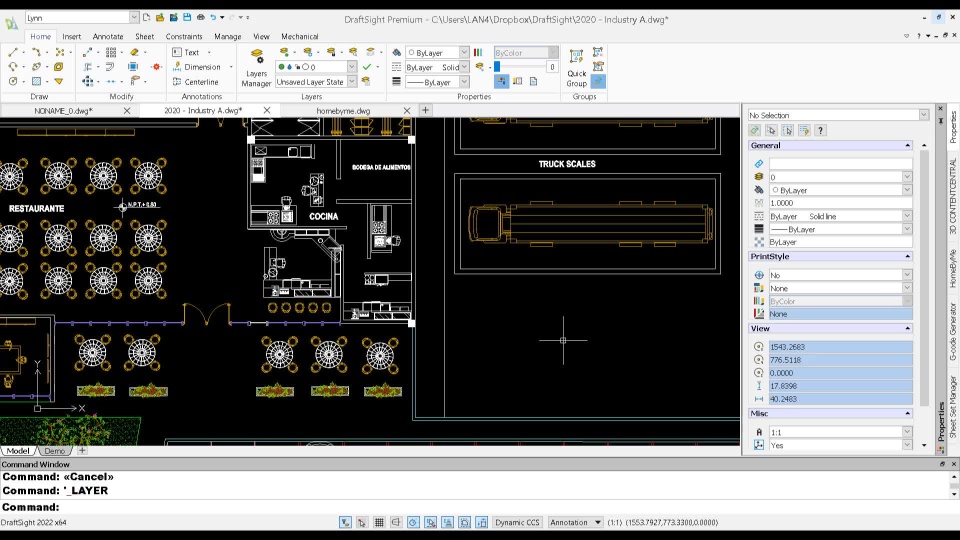Image resolution: width=960 pixels, height=540 pixels.
Task: Click the Activate layer green checkmark
Action: tap(367, 67)
